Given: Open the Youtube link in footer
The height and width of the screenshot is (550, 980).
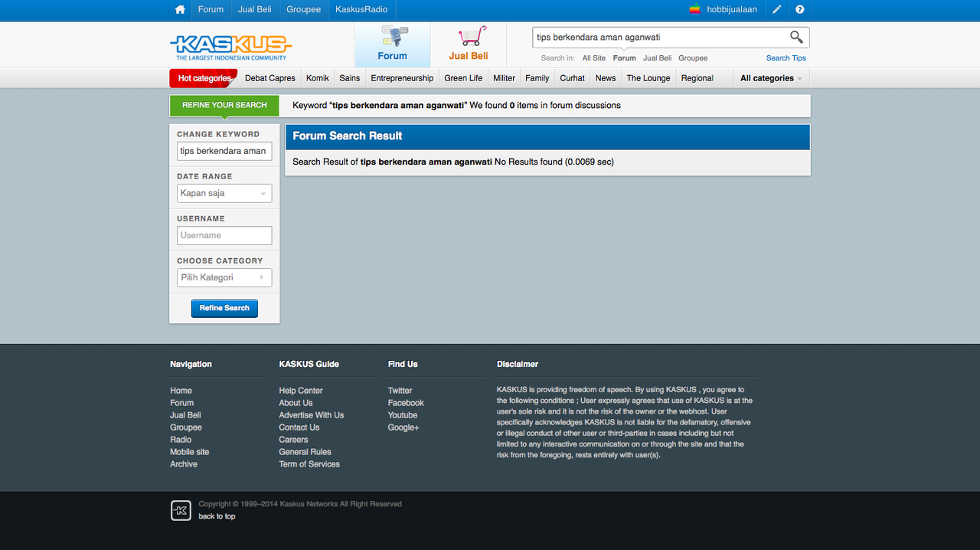Looking at the screenshot, I should [x=403, y=415].
